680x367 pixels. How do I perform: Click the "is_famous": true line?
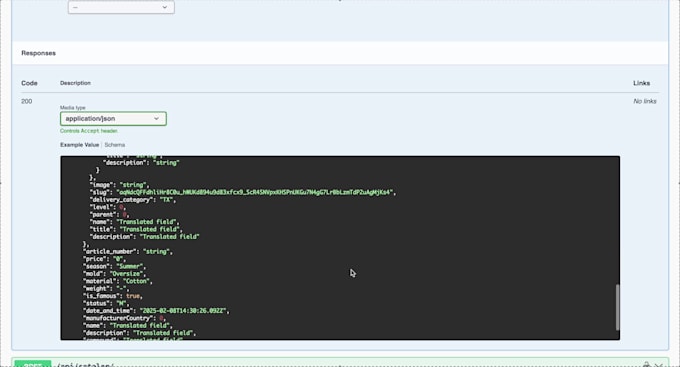[x=113, y=296]
